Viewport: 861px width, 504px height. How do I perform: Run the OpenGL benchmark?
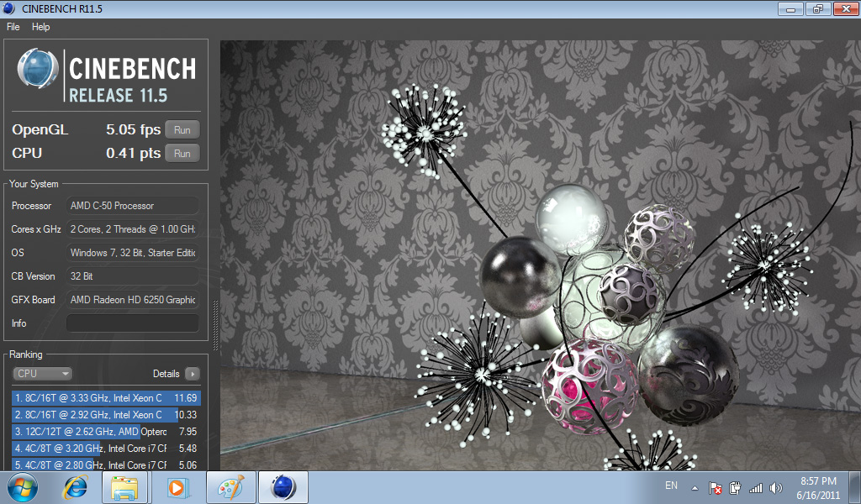pyautogui.click(x=182, y=130)
